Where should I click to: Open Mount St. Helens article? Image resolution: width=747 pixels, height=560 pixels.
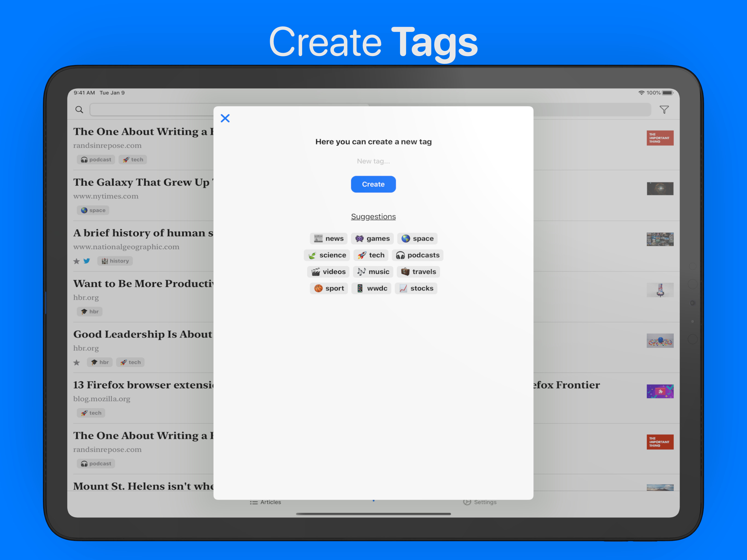(x=144, y=486)
